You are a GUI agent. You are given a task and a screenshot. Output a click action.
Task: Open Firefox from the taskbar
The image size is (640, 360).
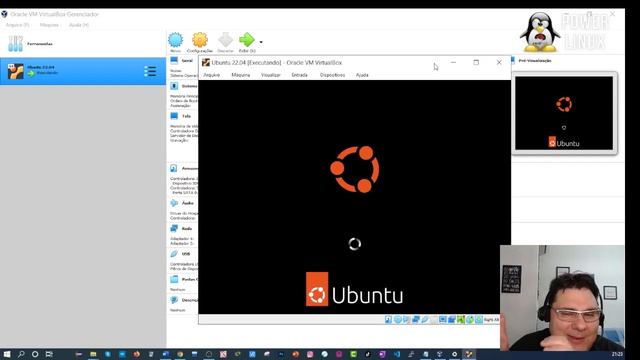click(137, 354)
